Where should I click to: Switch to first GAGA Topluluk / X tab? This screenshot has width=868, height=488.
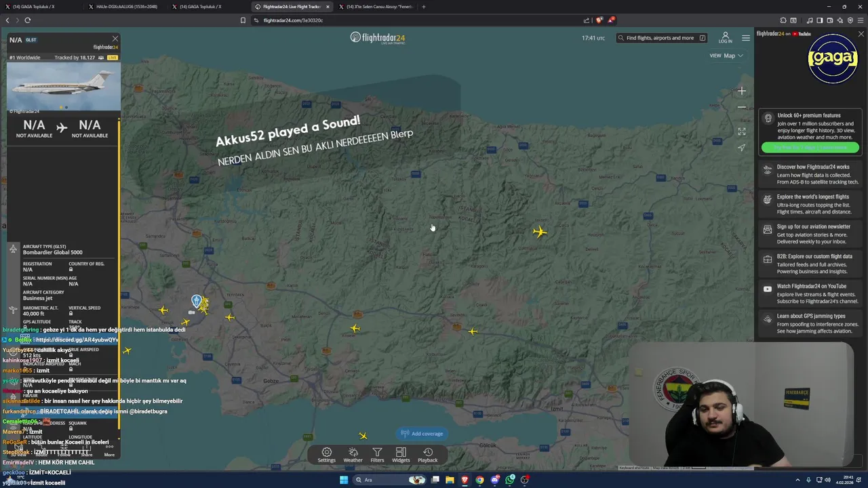[41, 7]
